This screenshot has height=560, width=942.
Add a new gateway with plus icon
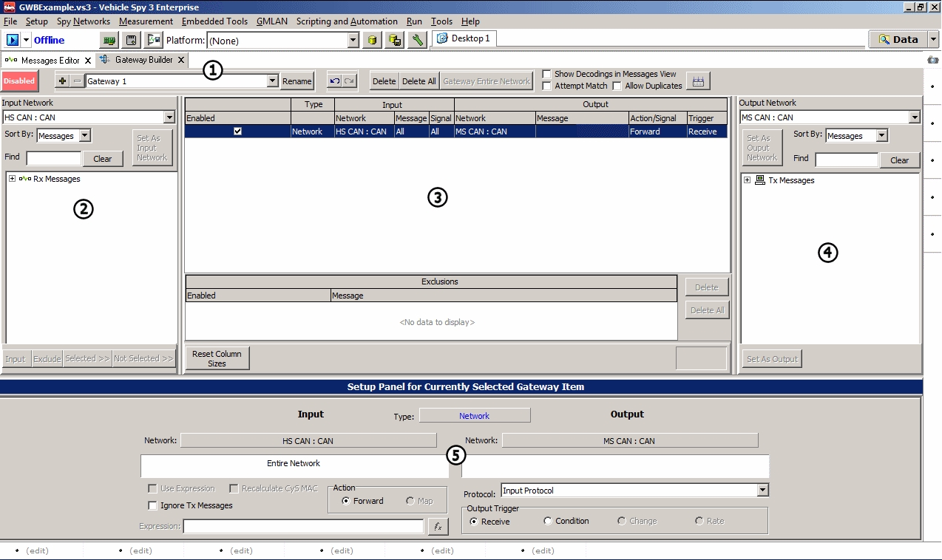[x=62, y=81]
